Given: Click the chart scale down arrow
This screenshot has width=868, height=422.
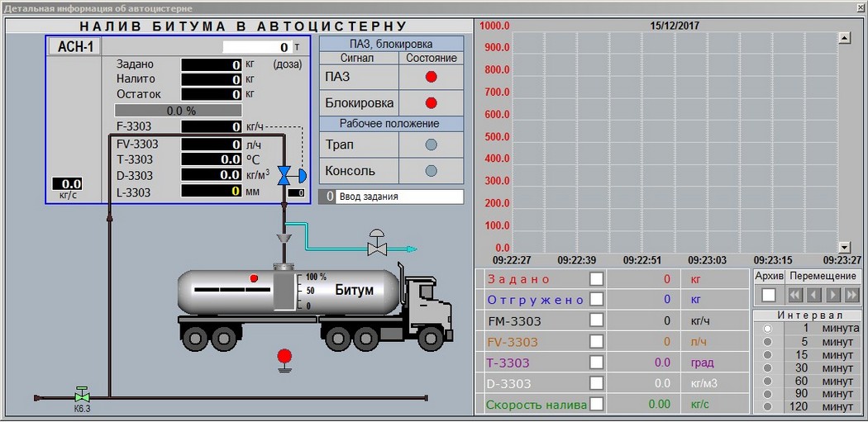Looking at the screenshot, I should pos(845,247).
